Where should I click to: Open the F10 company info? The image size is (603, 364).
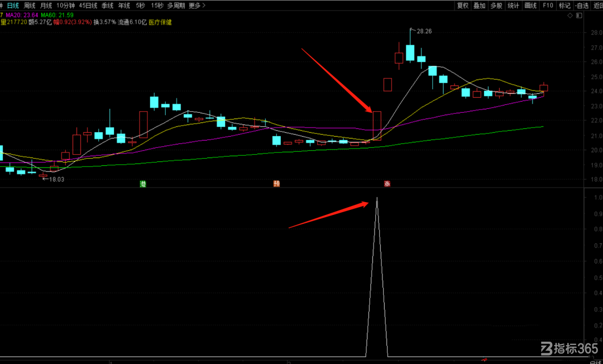[548, 6]
